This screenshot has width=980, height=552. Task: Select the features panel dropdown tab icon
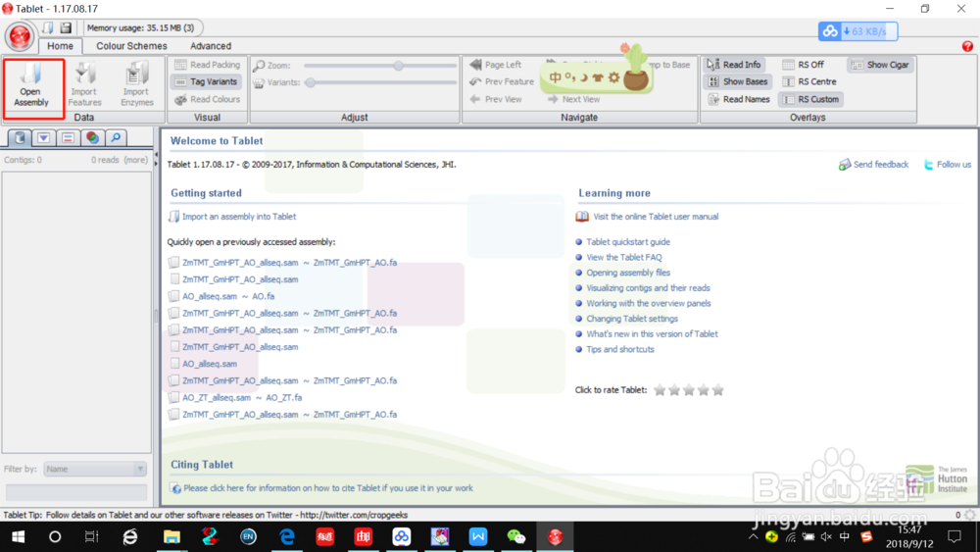[43, 137]
